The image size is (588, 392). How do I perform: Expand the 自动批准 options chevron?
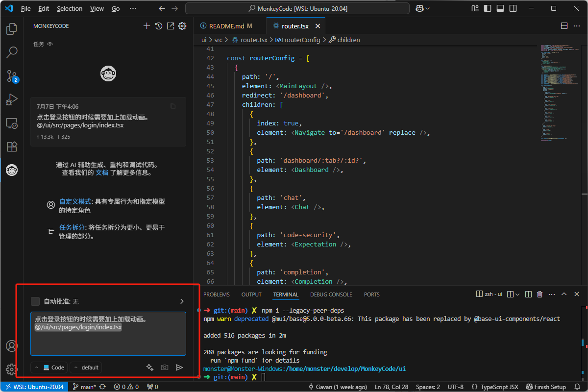(x=182, y=301)
